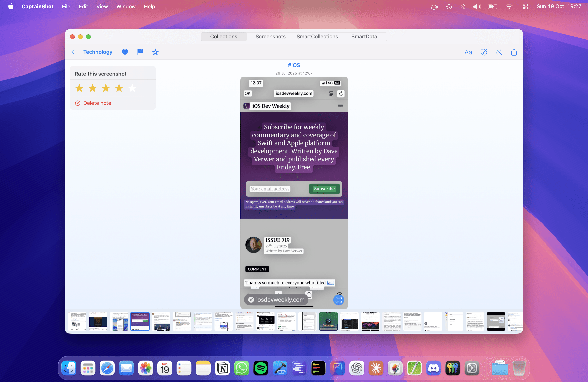Click the note edit pencil icon

pos(483,52)
